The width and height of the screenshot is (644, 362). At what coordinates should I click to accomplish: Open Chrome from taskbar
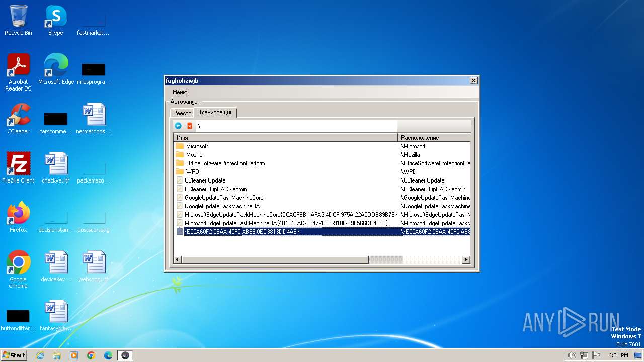(91, 355)
